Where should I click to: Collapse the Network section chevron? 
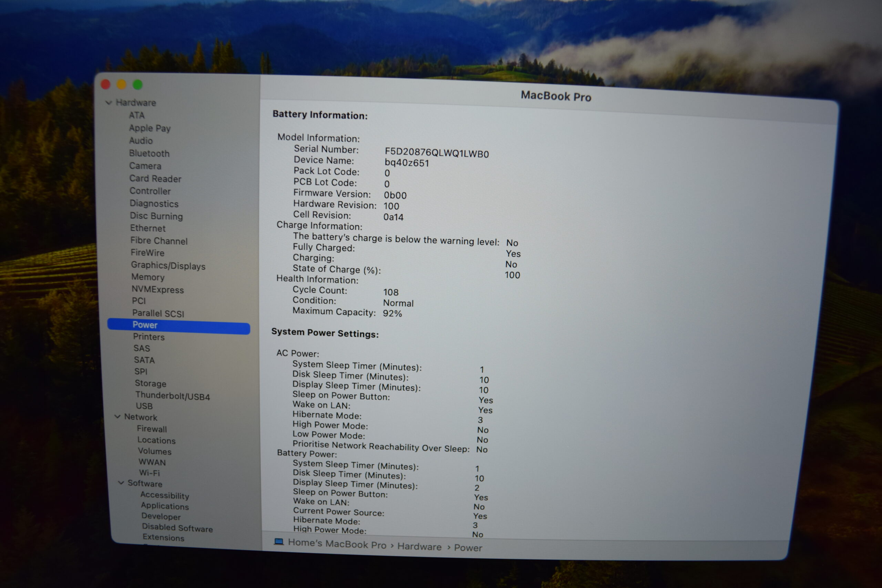pyautogui.click(x=117, y=416)
